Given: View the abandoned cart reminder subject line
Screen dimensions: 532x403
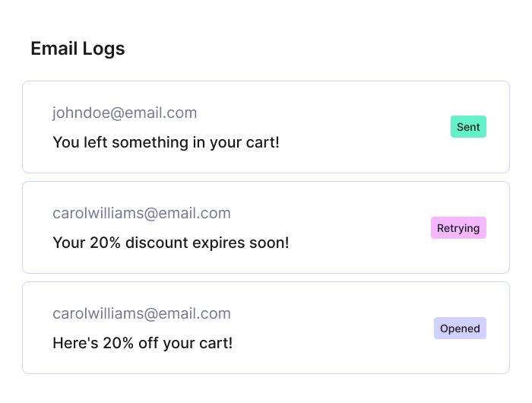Looking at the screenshot, I should 166,142.
